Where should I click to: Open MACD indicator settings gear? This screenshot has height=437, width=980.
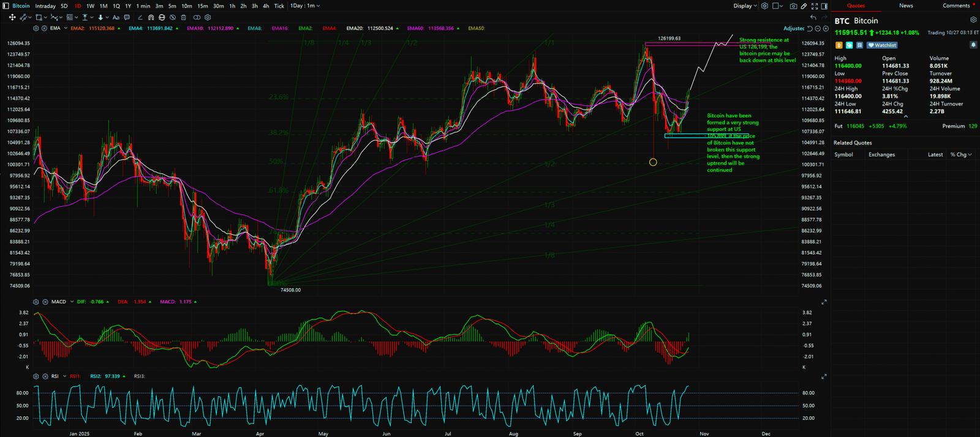point(36,302)
